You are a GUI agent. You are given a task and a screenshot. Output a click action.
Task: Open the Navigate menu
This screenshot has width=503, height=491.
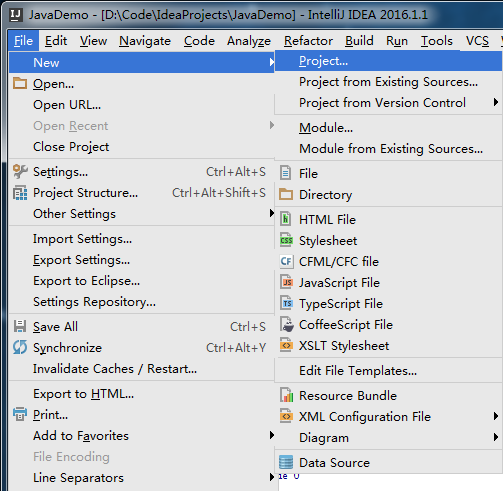pos(145,41)
